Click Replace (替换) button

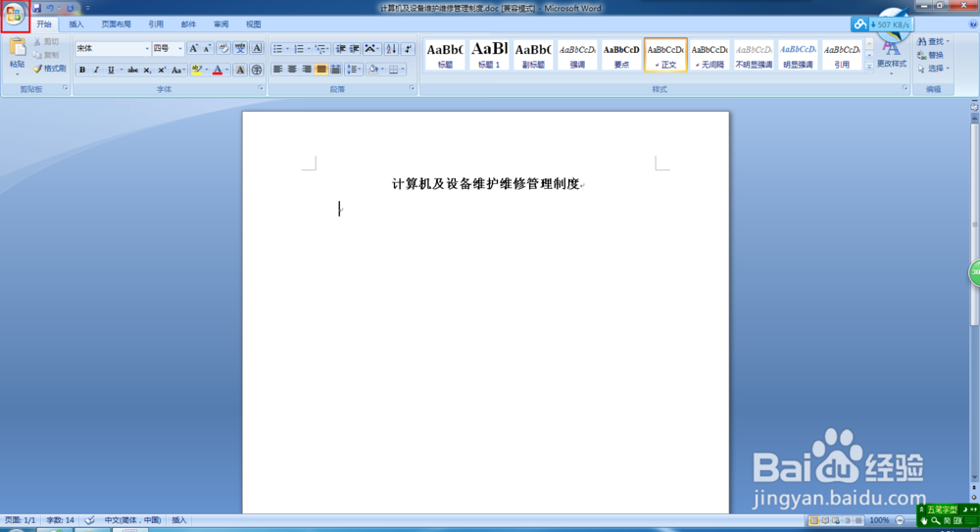click(x=931, y=55)
